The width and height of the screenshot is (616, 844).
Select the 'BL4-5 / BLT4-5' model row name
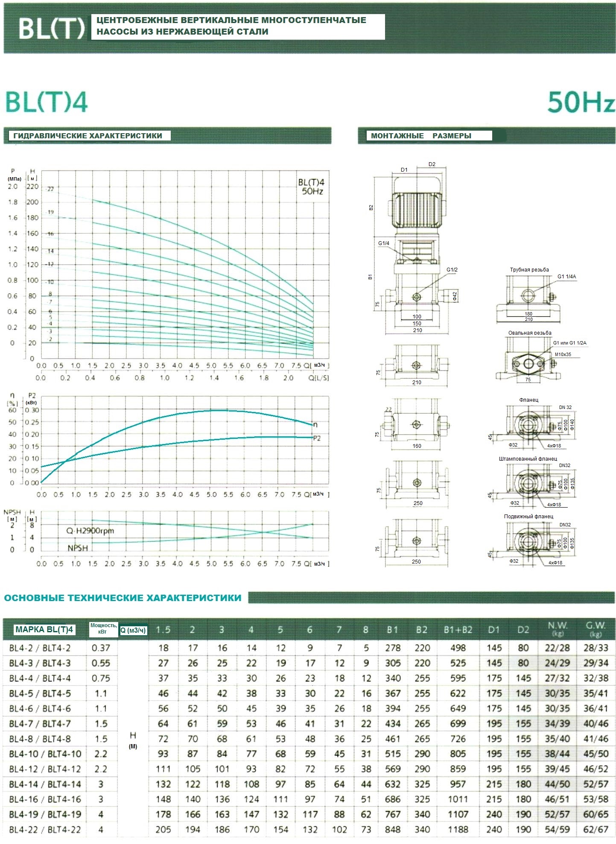click(40, 693)
